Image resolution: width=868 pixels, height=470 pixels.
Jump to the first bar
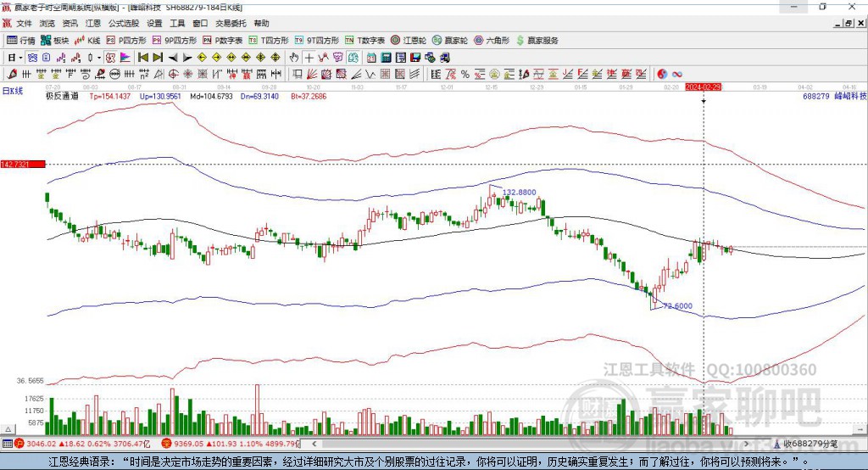[142, 58]
